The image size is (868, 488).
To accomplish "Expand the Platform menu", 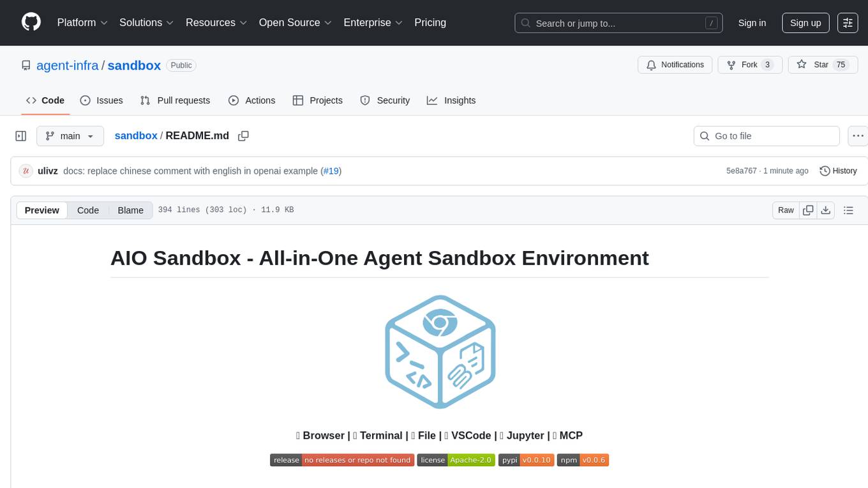I will click(x=82, y=22).
